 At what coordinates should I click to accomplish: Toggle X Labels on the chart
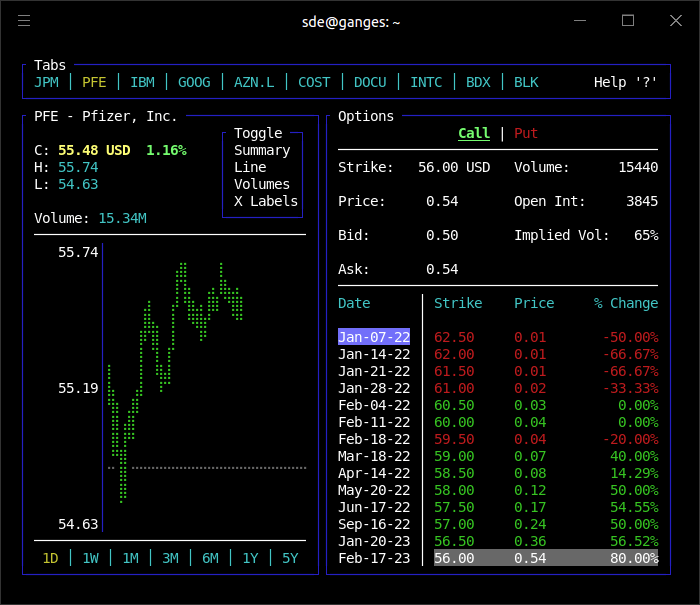pos(266,201)
